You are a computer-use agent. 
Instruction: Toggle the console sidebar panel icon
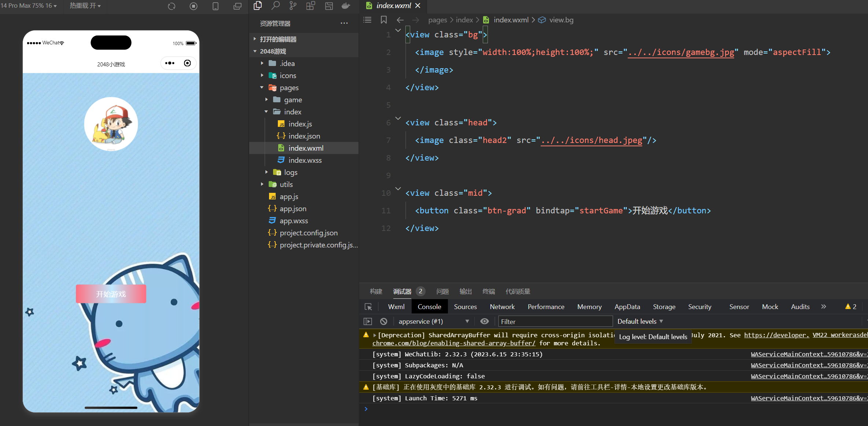click(x=368, y=322)
